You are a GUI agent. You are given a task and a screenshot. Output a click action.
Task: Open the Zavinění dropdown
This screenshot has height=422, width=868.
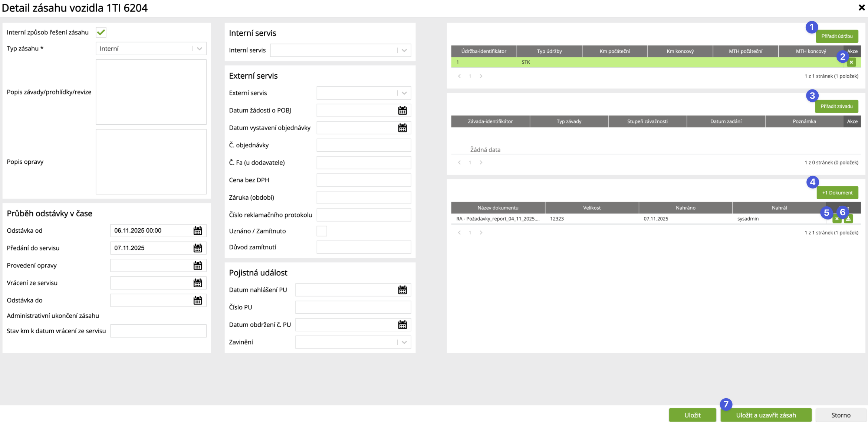pyautogui.click(x=404, y=342)
